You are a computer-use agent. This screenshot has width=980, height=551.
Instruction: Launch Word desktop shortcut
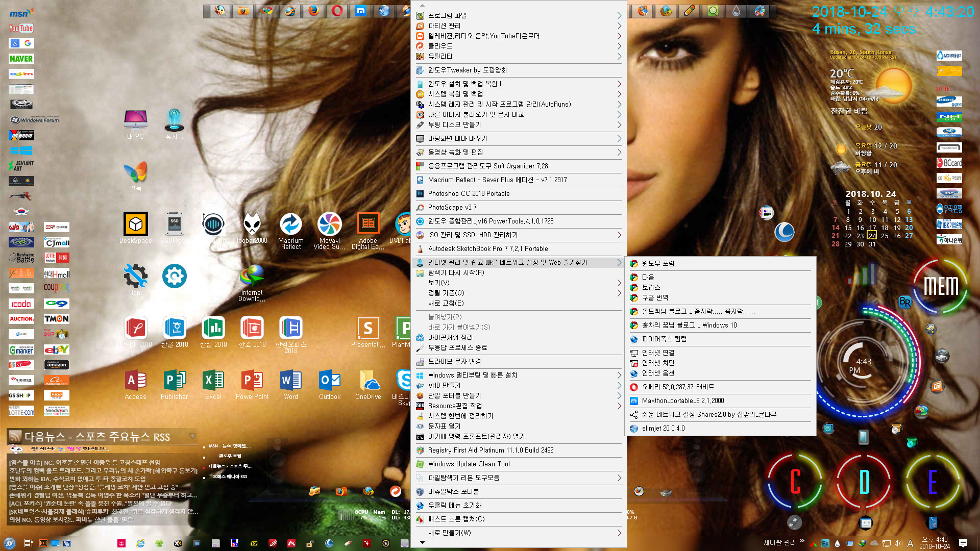coord(291,384)
